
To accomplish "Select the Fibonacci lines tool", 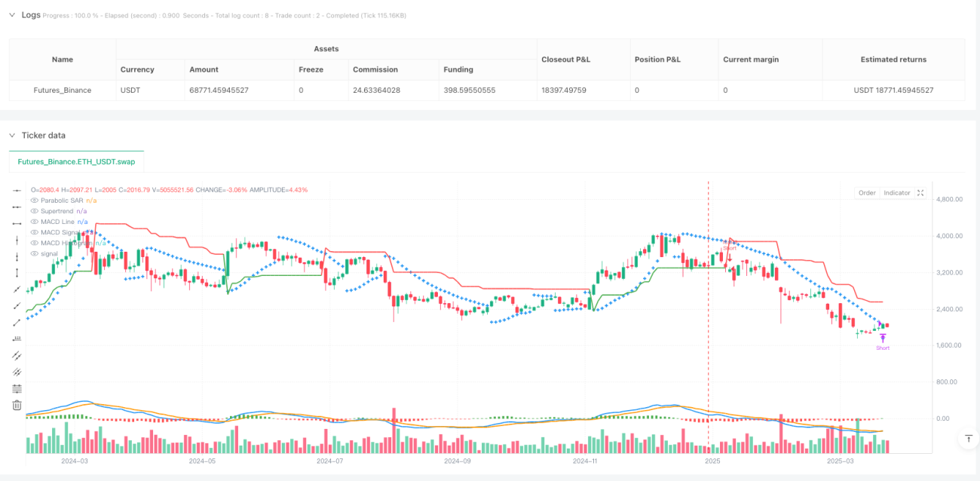I will 17,388.
